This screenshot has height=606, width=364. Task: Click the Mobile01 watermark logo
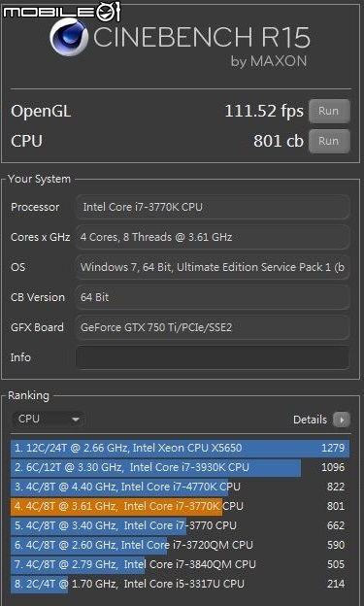[x=62, y=12]
